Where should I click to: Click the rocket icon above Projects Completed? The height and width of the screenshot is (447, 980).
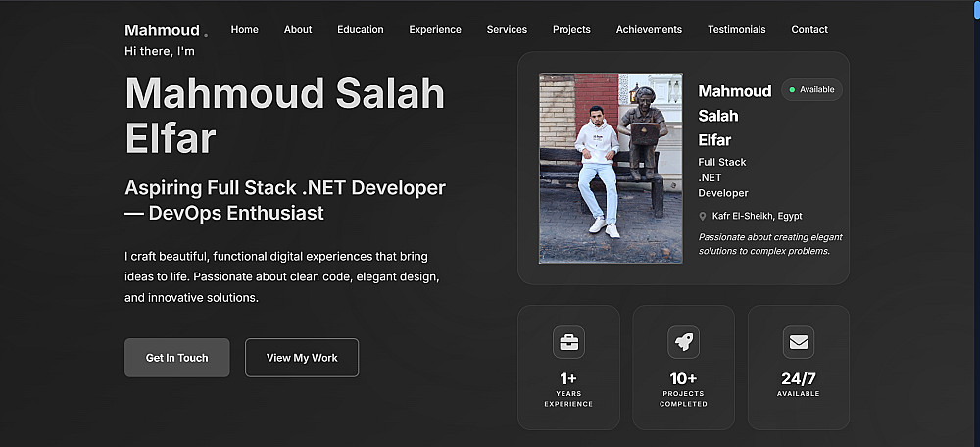point(683,342)
